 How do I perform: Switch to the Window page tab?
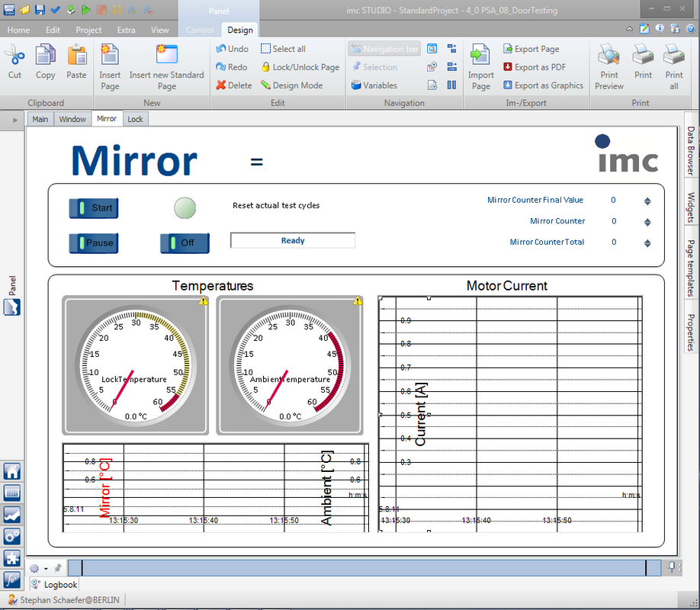tap(72, 119)
